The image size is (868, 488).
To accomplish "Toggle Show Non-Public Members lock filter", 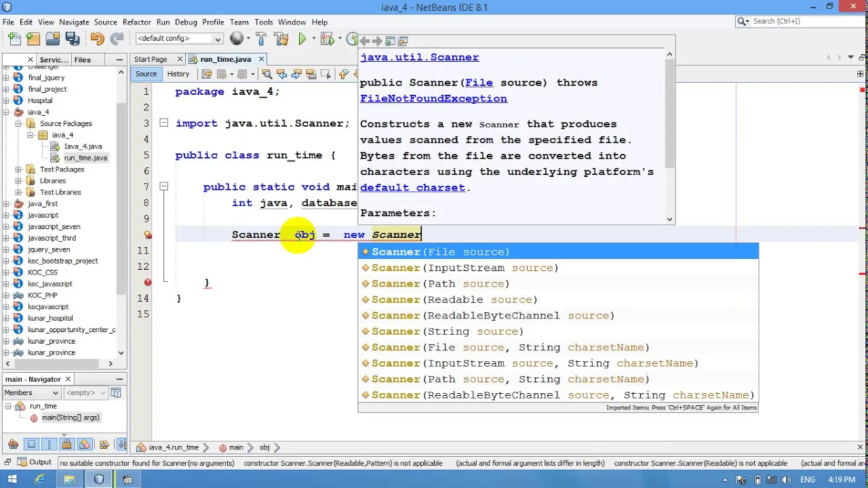I will [66, 445].
